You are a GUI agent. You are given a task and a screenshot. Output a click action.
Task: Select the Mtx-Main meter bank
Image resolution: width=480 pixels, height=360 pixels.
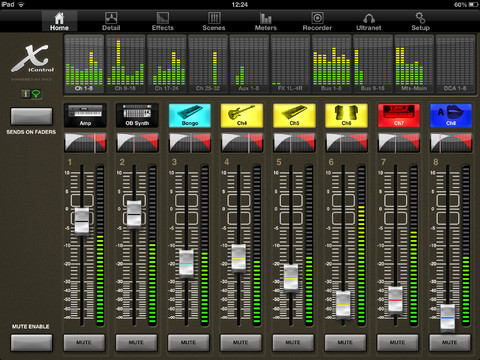pos(414,64)
